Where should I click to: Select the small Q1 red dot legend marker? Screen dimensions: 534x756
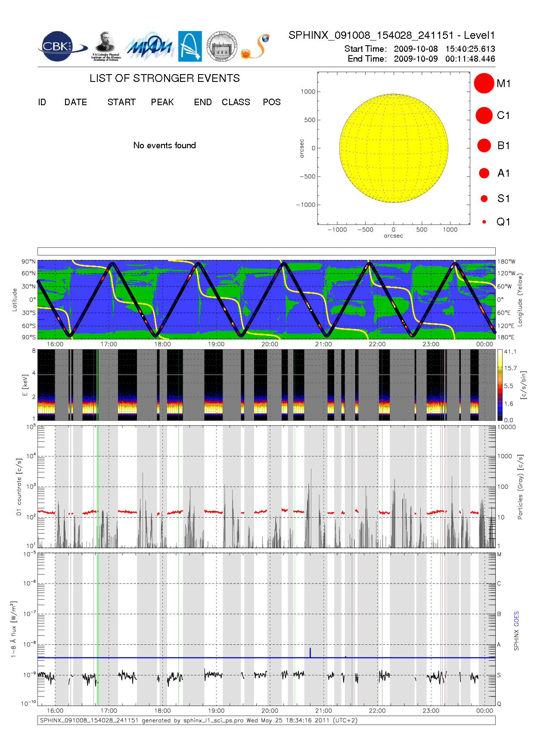click(x=484, y=222)
